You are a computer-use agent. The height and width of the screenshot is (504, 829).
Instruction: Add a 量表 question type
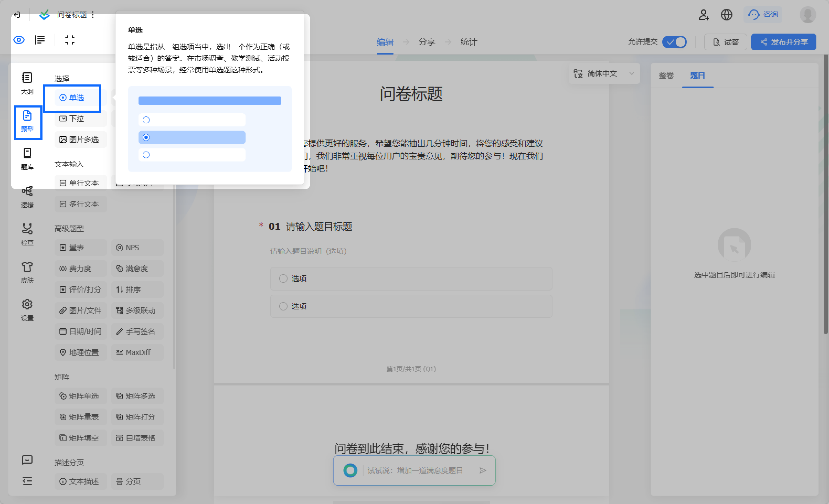click(x=81, y=248)
